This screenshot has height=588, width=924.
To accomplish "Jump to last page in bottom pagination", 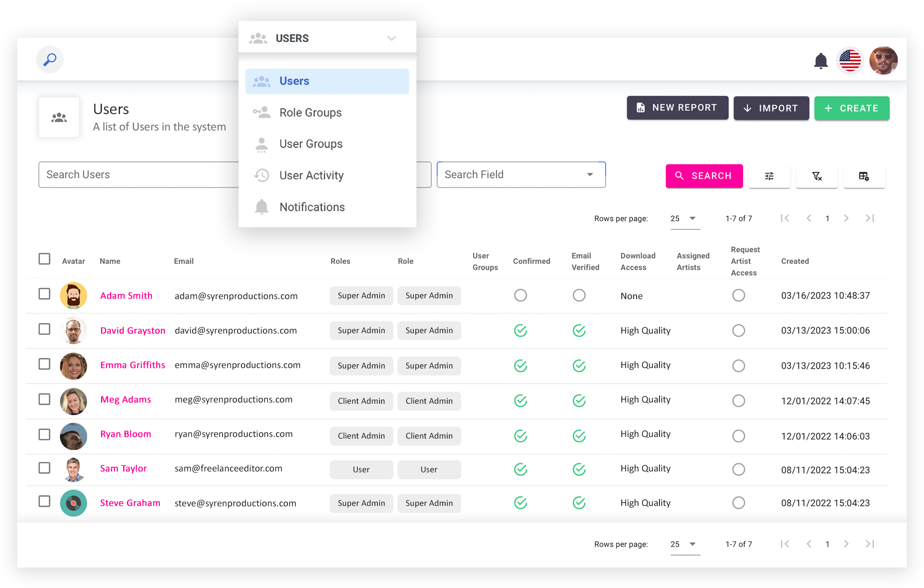I will [x=869, y=544].
